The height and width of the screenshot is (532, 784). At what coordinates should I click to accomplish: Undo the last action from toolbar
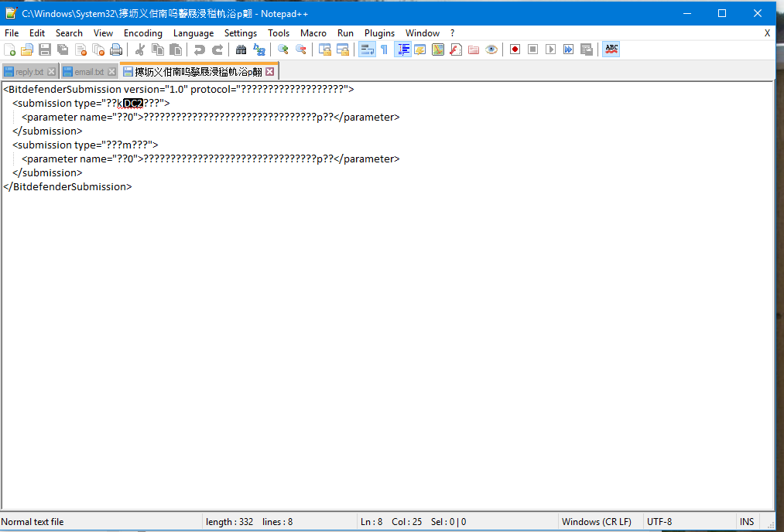point(200,49)
